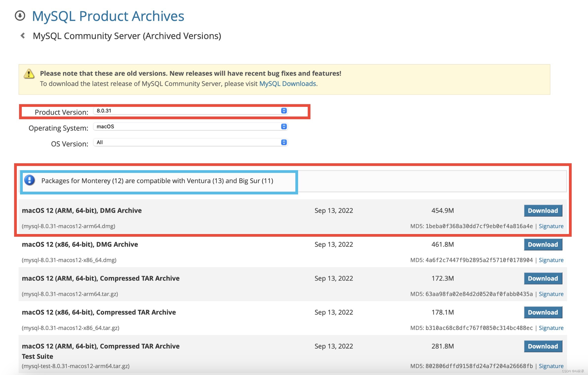The width and height of the screenshot is (588, 375).
Task: Click filename '(mysql-8.0.31-macos12-arm64.tar.gz)'
Action: coord(70,294)
